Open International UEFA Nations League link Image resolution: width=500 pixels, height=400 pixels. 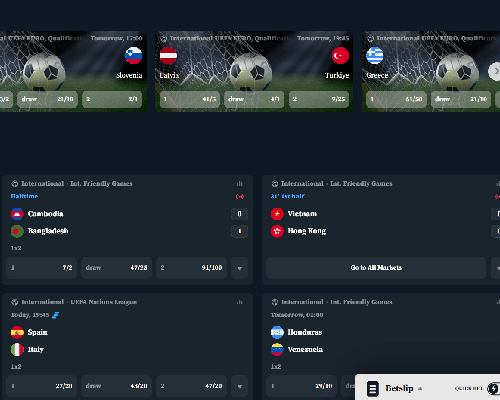[x=79, y=302]
